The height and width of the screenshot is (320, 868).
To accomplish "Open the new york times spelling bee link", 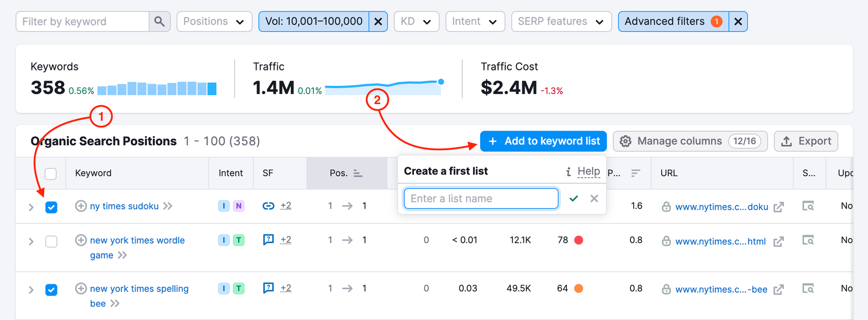I will pos(139,296).
